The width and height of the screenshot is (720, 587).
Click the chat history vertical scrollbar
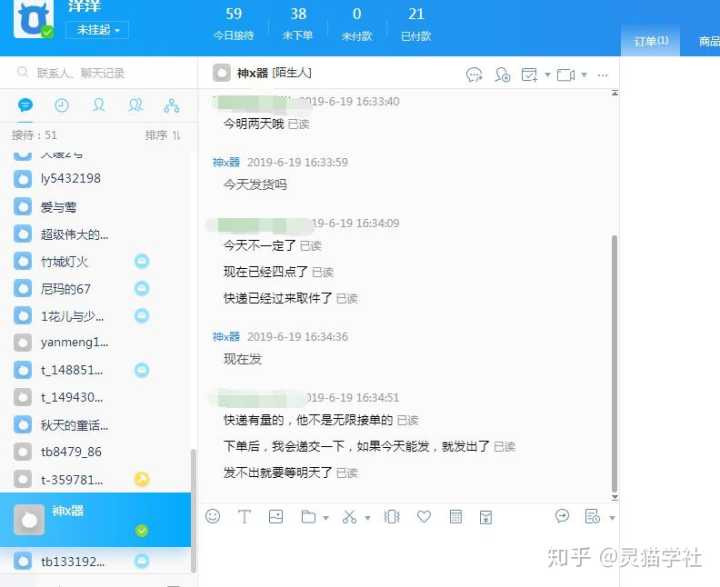pyautogui.click(x=614, y=363)
